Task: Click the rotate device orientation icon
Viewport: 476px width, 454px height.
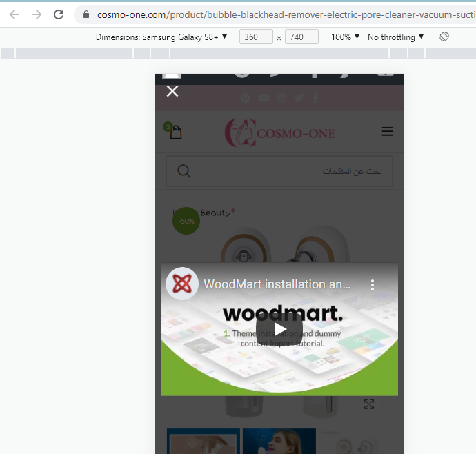Action: 444,37
